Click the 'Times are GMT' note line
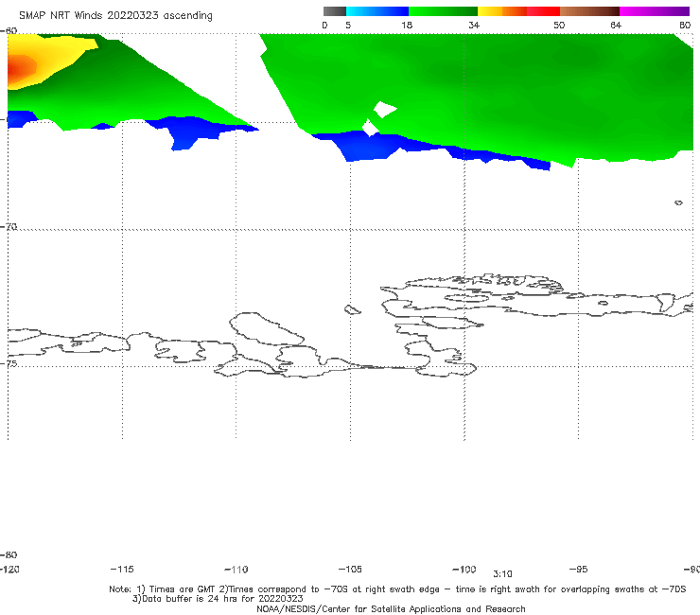The width and height of the screenshot is (700, 615). (397, 589)
